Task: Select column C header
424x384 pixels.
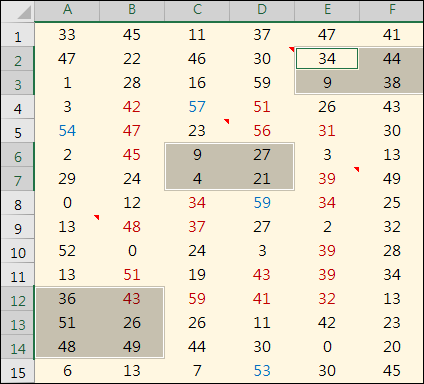Action: (197, 10)
